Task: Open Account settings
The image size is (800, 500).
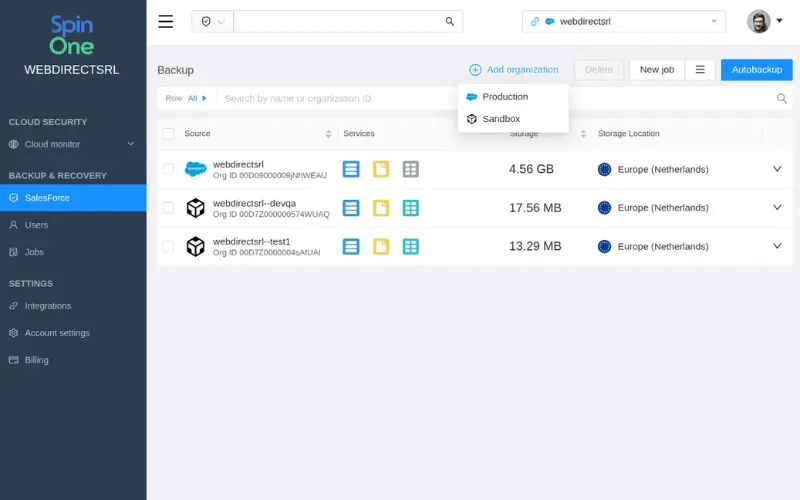Action: [x=57, y=333]
